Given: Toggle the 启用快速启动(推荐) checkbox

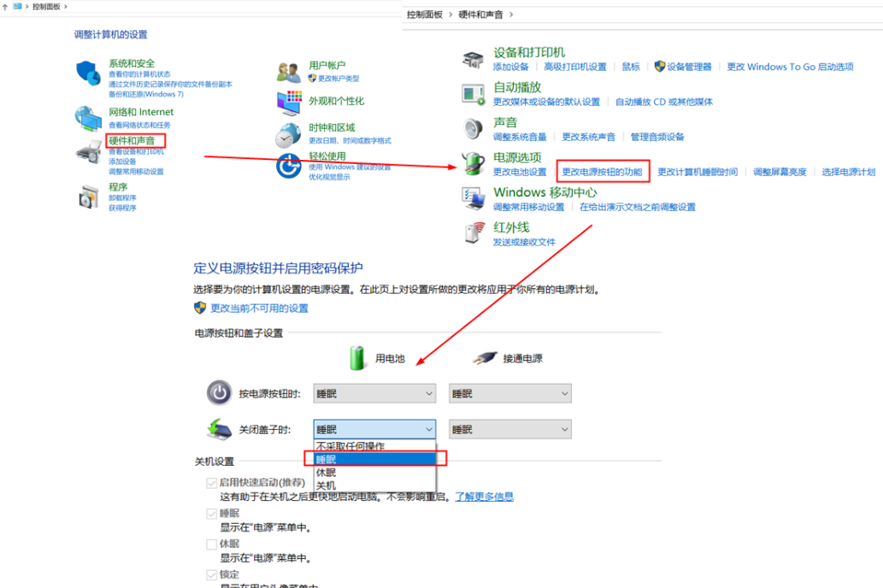Looking at the screenshot, I should pyautogui.click(x=211, y=483).
